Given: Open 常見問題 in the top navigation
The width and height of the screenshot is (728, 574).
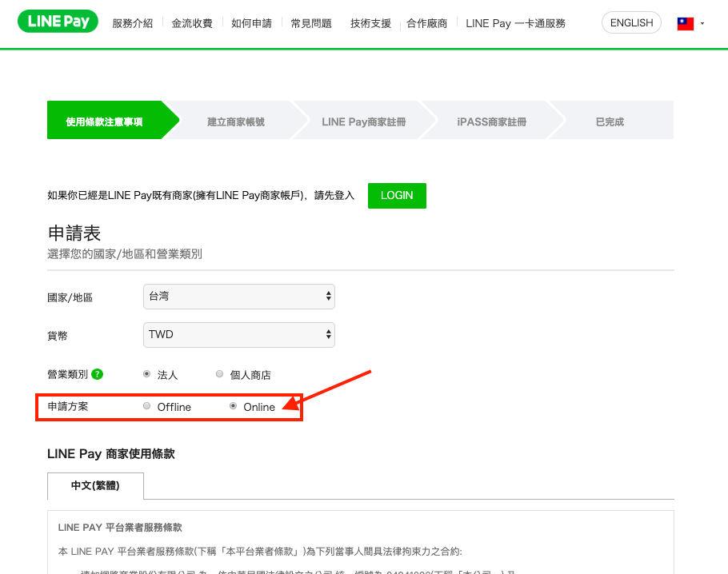Looking at the screenshot, I should tap(311, 23).
